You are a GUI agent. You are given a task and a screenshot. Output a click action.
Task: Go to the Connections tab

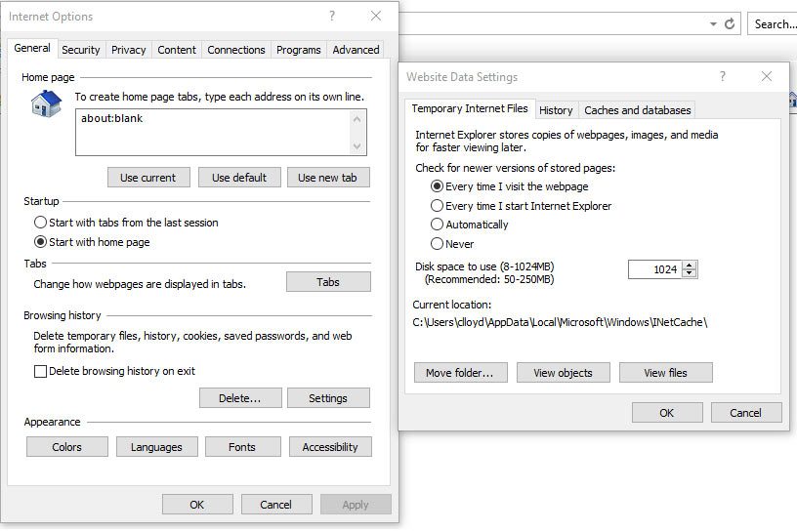(x=236, y=50)
